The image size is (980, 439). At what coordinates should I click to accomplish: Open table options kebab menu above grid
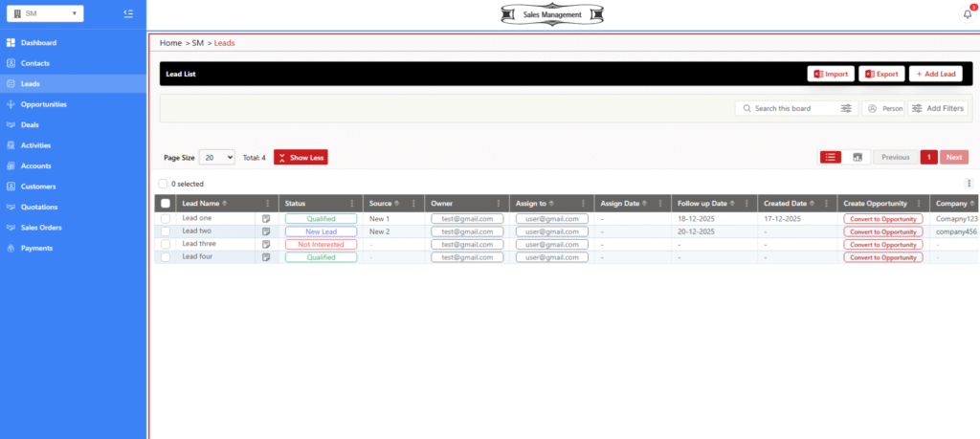tap(969, 184)
